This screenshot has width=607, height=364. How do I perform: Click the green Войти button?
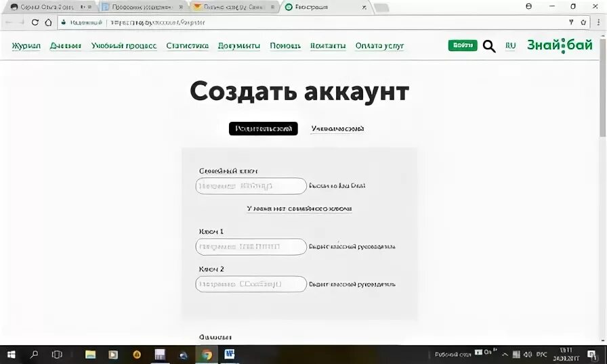click(x=463, y=45)
